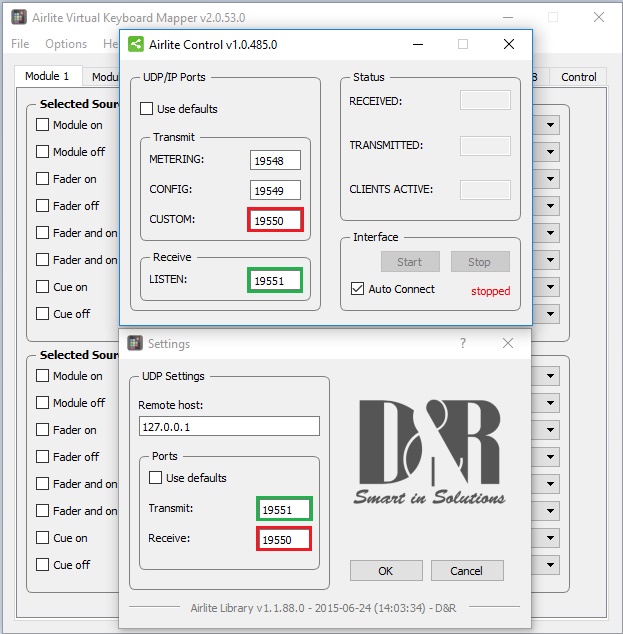
Task: Close the Airlite Control window
Action: click(x=509, y=44)
